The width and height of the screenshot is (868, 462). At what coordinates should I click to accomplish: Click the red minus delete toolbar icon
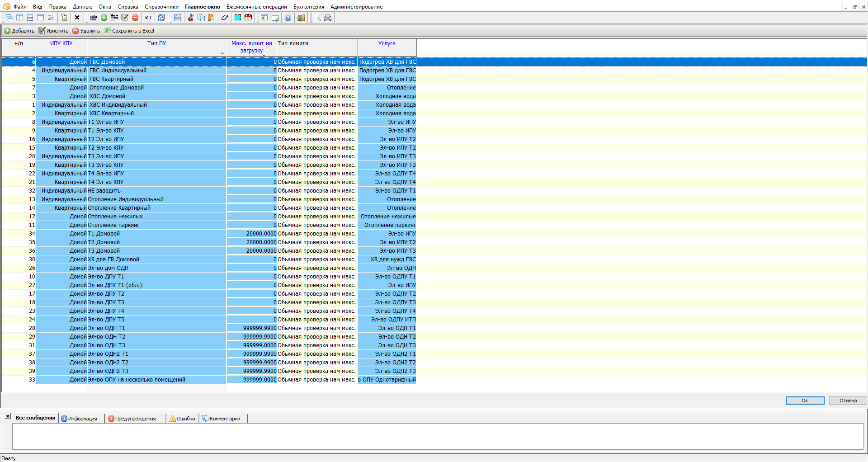[135, 18]
